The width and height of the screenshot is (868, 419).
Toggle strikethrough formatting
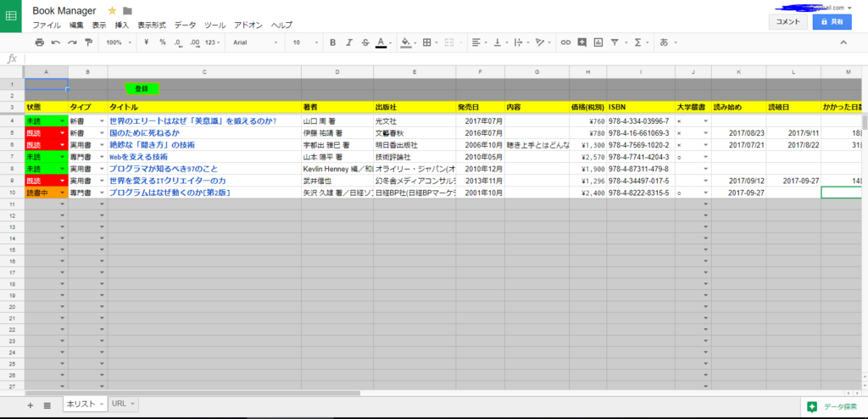tap(364, 42)
